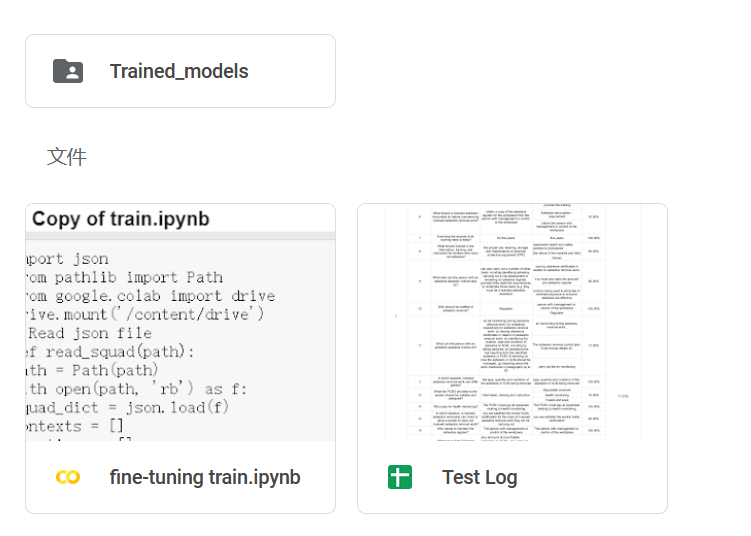
Task: Click the percentage column in Test Log preview
Action: pyautogui.click(x=593, y=322)
